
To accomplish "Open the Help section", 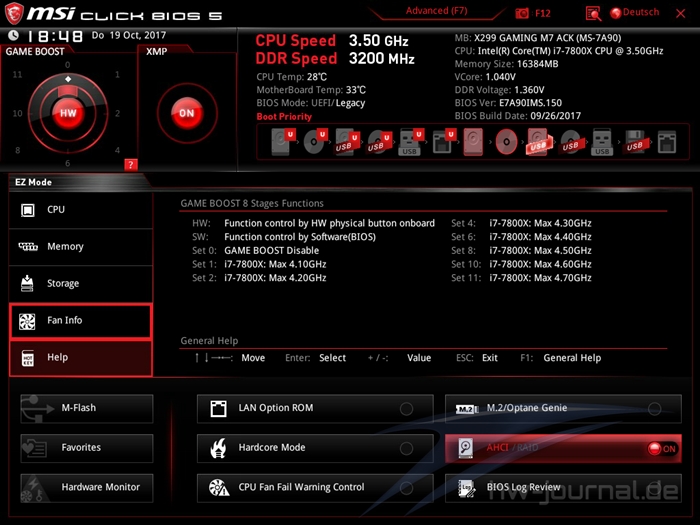I will point(81,358).
